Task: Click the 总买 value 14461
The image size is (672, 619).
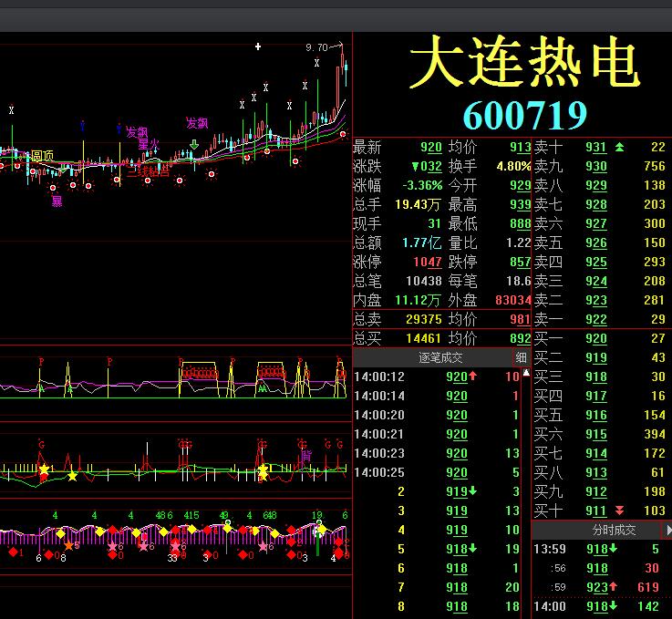Action: [423, 338]
